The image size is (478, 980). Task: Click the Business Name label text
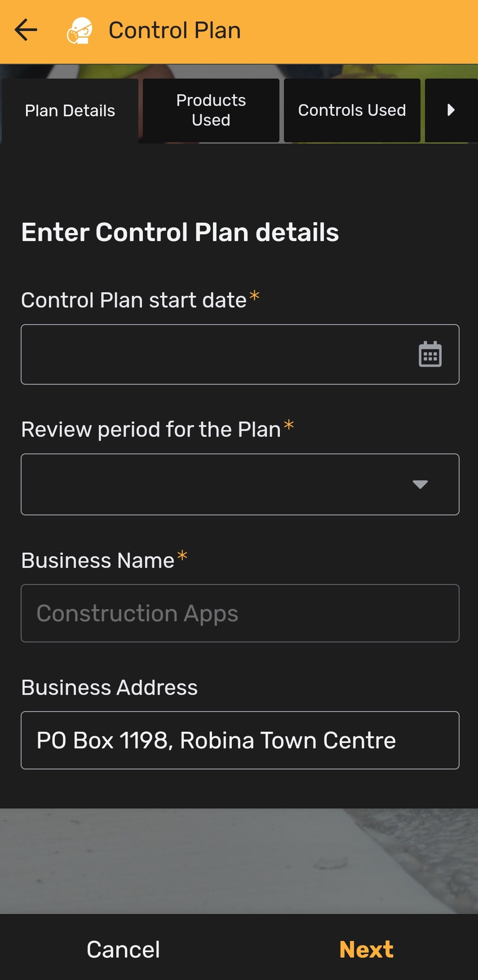(x=98, y=561)
